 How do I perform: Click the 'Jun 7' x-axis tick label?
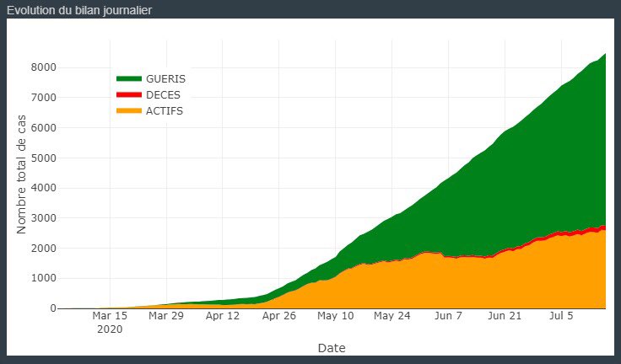448,316
